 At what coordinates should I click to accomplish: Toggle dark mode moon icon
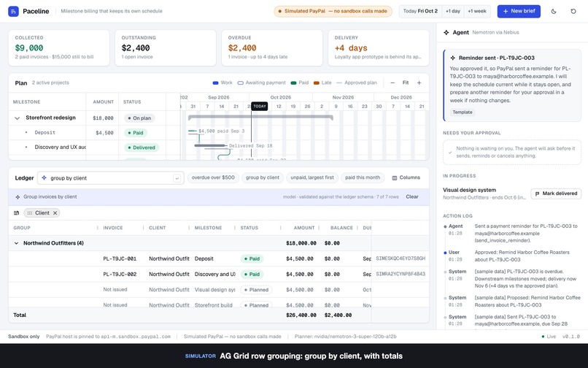click(554, 11)
